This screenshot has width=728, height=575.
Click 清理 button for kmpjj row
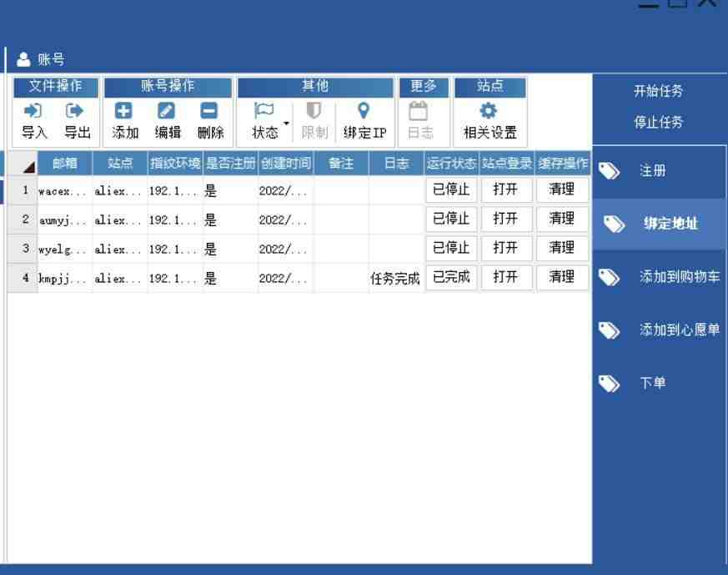[562, 277]
